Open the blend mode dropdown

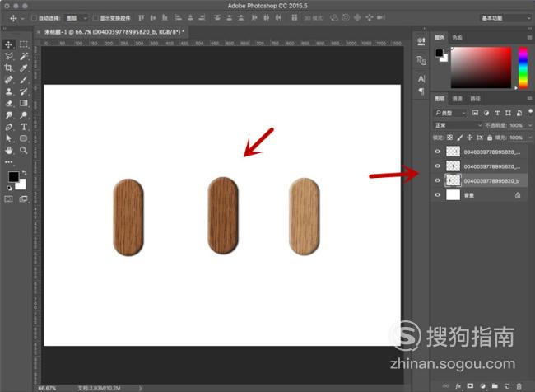(457, 125)
